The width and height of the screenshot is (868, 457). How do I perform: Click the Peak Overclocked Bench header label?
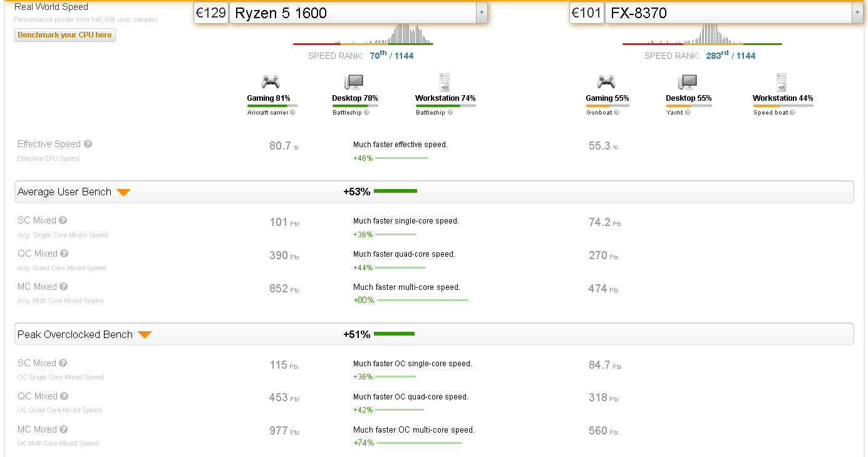75,335
